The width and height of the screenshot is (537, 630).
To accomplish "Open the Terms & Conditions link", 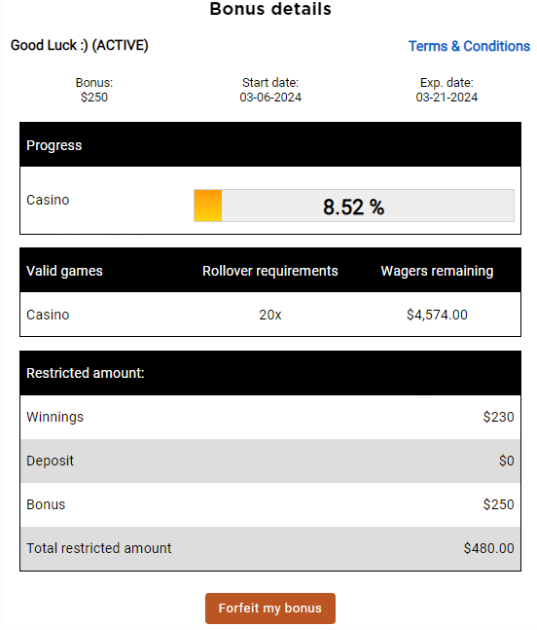I will coord(469,46).
